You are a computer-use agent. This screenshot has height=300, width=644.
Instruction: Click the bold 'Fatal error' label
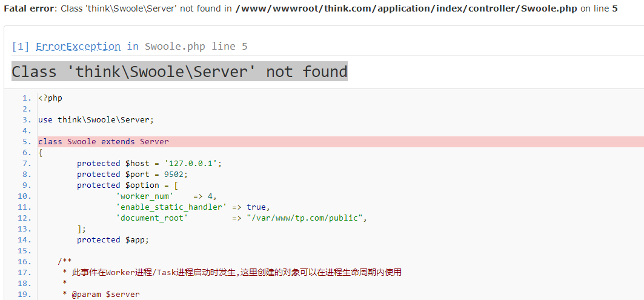[x=30, y=9]
